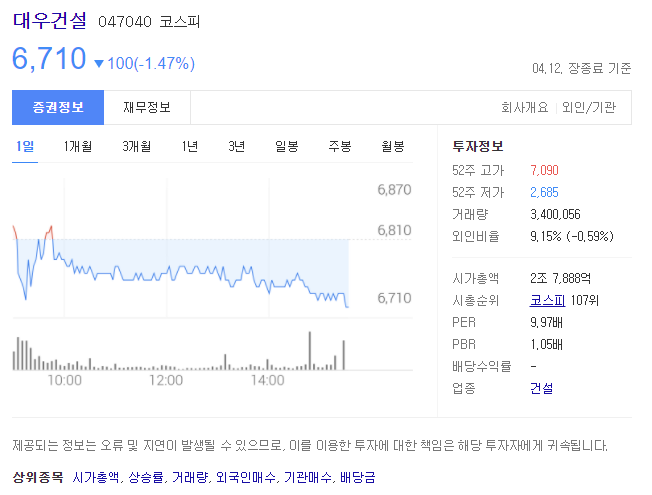Screen dimensions: 652x495
Task: Click the 외인비율 value 9.15% (-0.59%)
Action: click(572, 237)
